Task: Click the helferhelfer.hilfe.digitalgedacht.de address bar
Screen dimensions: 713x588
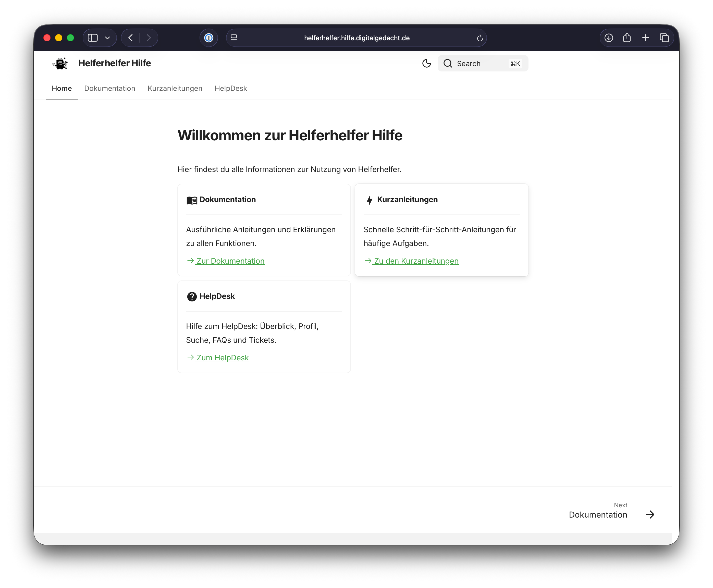Action: pyautogui.click(x=356, y=38)
